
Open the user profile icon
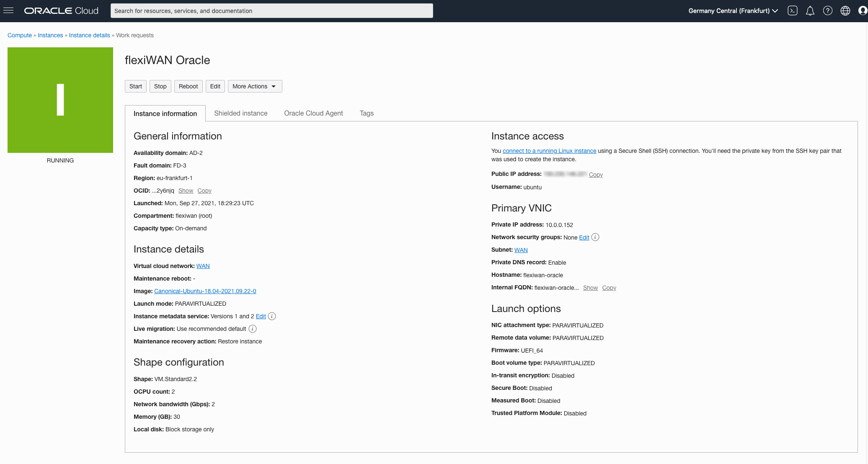(862, 11)
